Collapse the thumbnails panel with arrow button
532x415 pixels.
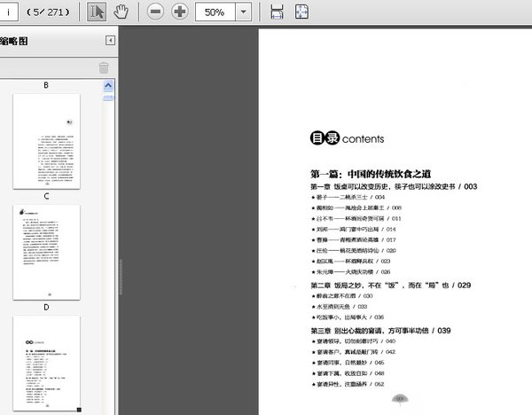111,40
